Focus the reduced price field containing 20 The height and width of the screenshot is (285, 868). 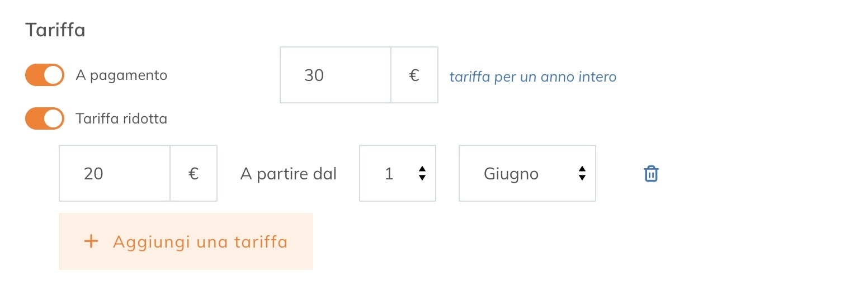[114, 174]
